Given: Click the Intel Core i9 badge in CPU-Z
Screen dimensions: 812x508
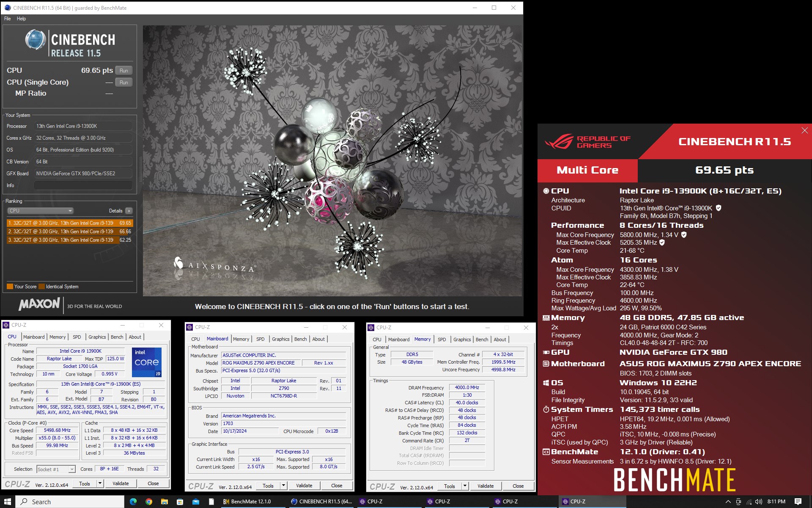Looking at the screenshot, I should pos(147,362).
